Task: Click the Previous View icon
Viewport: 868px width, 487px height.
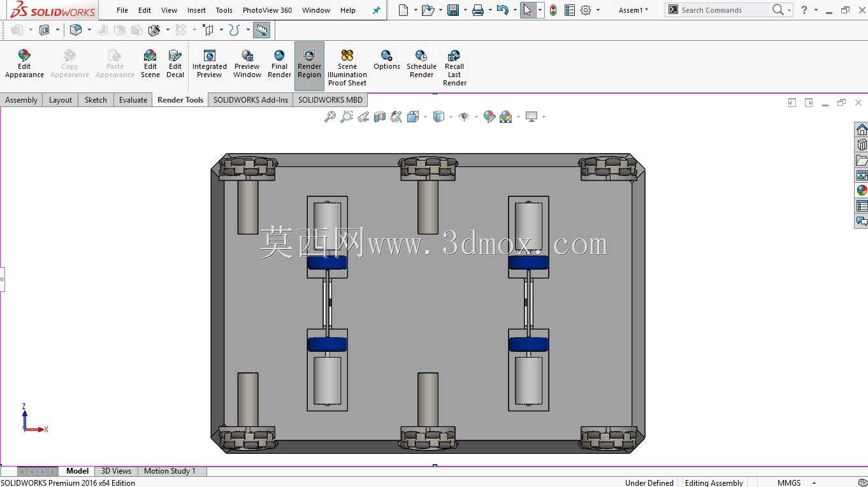Action: (x=363, y=117)
